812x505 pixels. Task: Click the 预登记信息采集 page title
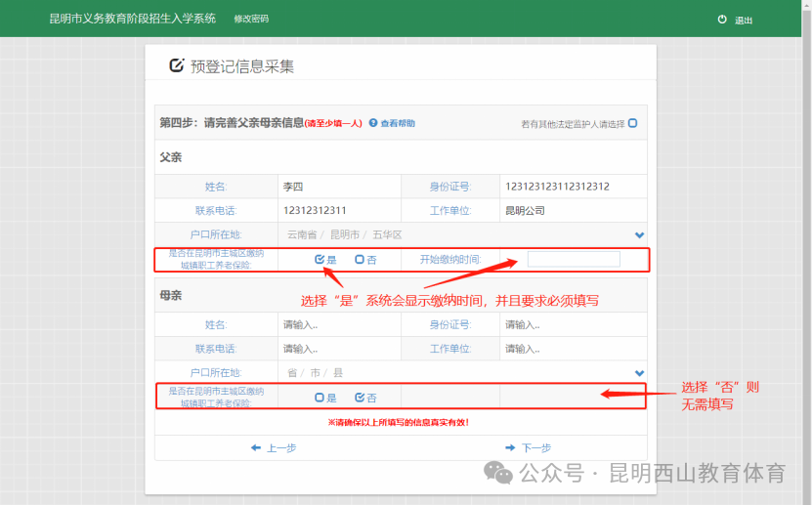click(242, 66)
